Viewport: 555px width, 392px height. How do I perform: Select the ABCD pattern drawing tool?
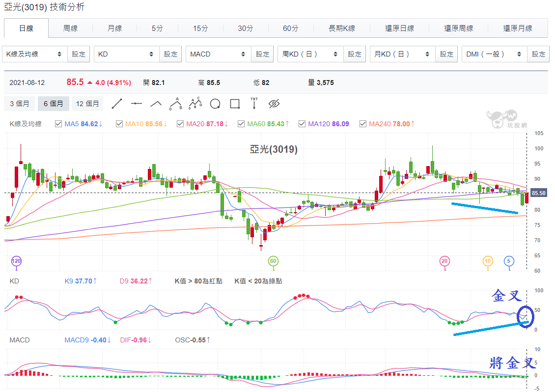point(195,103)
